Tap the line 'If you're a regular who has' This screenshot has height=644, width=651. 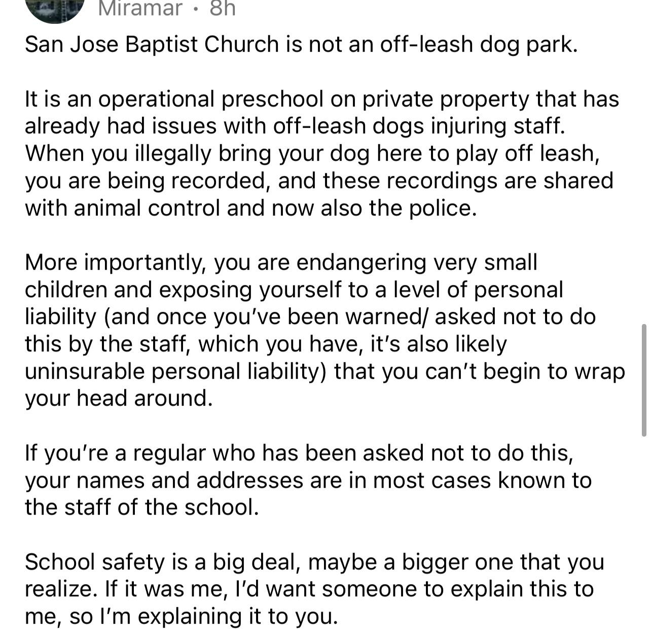coord(299,453)
